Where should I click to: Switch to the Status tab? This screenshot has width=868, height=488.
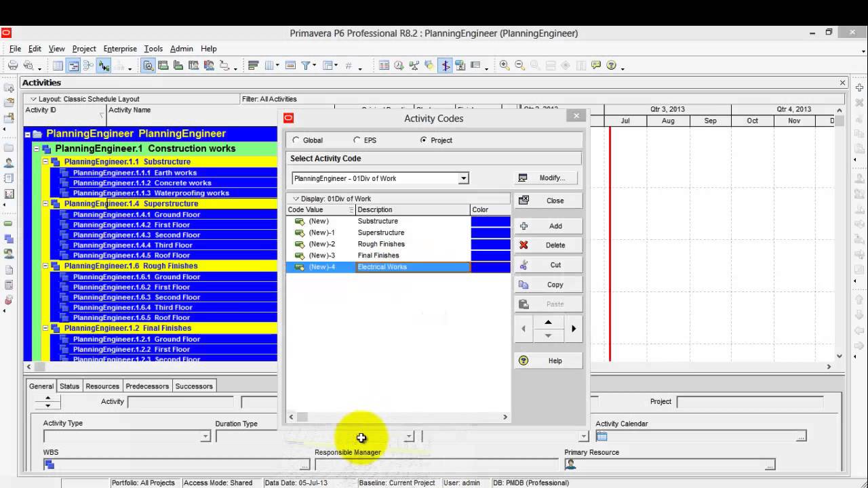pos(69,386)
